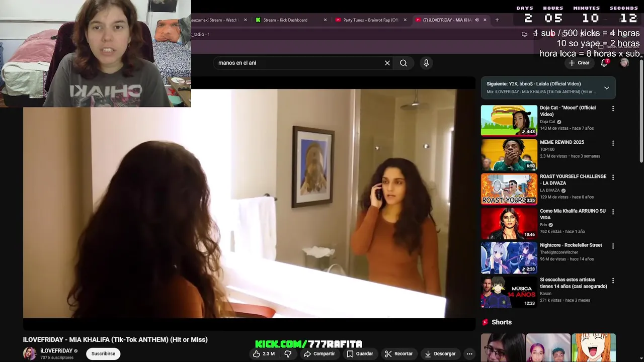Image resolution: width=644 pixels, height=362 pixels.
Task: Select video title iLOVEFRiDAY MiA KHALiFA
Action: pyautogui.click(x=115, y=340)
